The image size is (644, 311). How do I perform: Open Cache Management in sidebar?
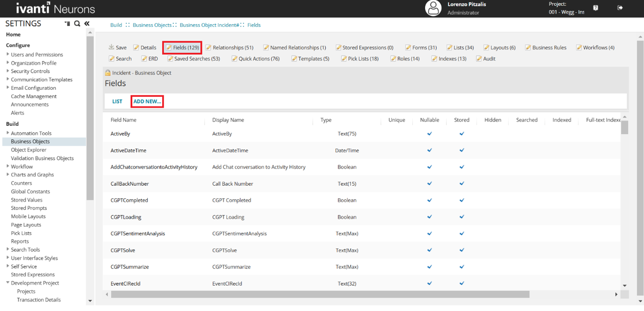coord(34,96)
